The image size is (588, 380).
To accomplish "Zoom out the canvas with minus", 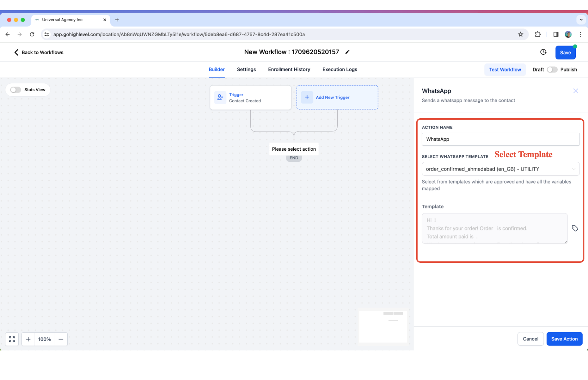I will coord(61,339).
